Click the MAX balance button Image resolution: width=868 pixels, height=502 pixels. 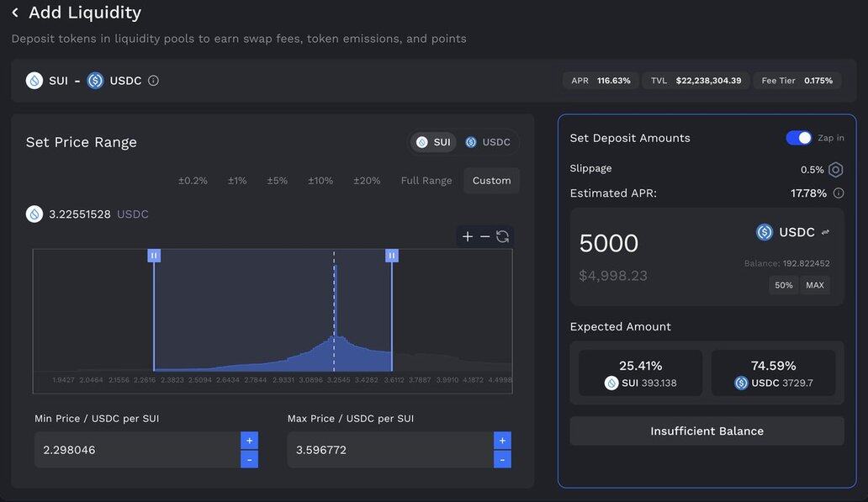point(814,285)
